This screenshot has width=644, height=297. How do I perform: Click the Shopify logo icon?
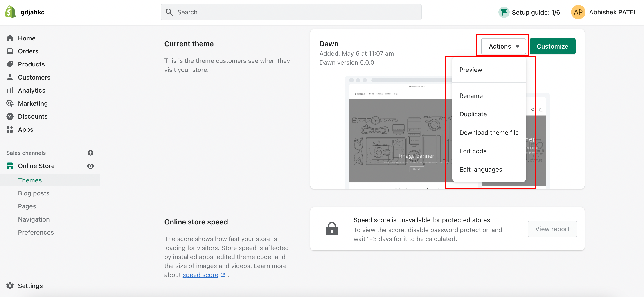coord(10,12)
